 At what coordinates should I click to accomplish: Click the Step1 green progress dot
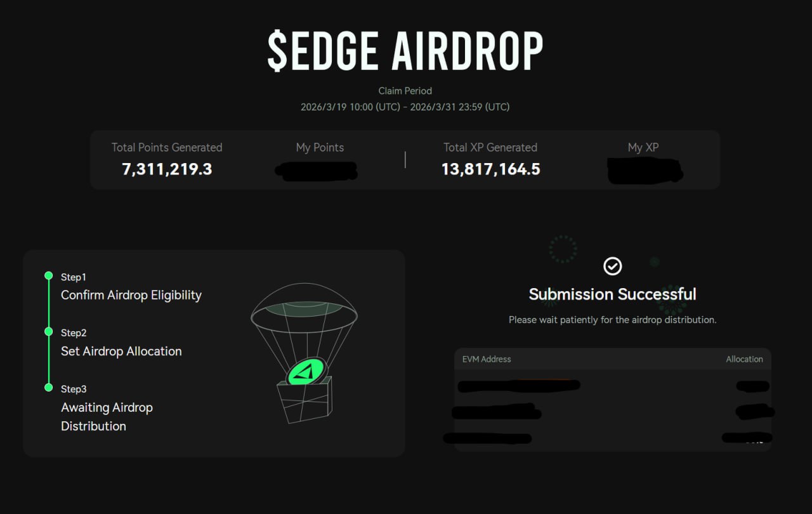tap(48, 275)
